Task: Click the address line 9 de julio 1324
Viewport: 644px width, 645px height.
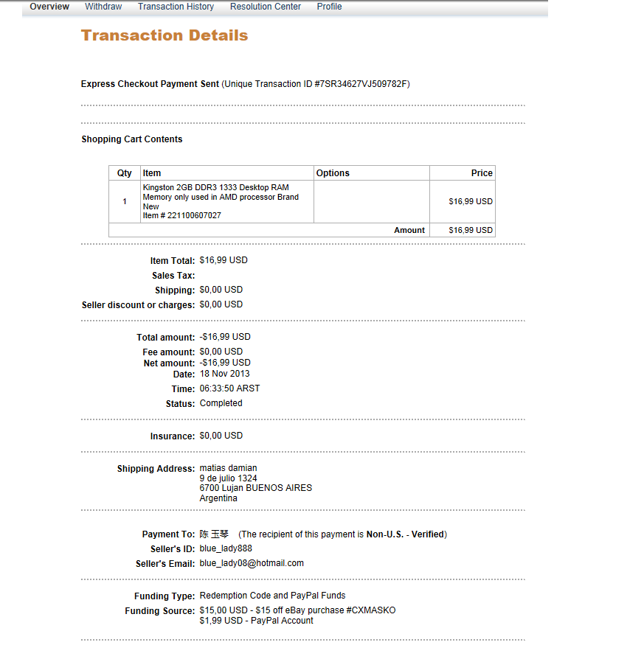Action: coord(228,478)
